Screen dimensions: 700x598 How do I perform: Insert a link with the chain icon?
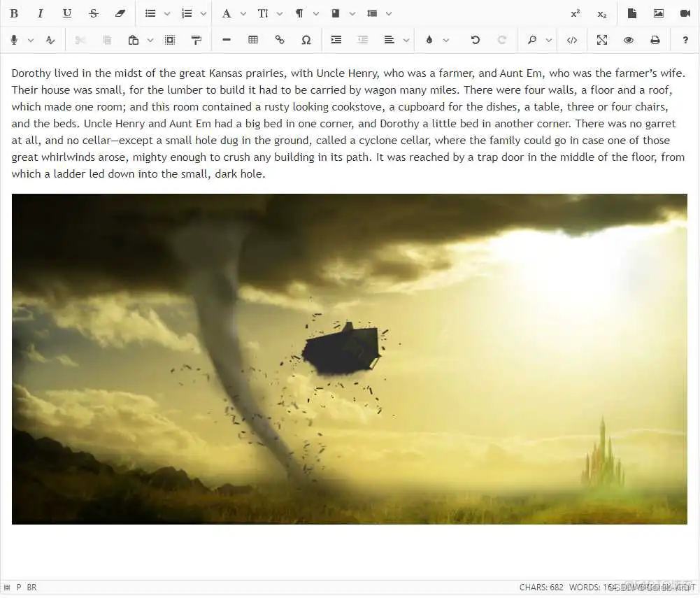(x=280, y=40)
